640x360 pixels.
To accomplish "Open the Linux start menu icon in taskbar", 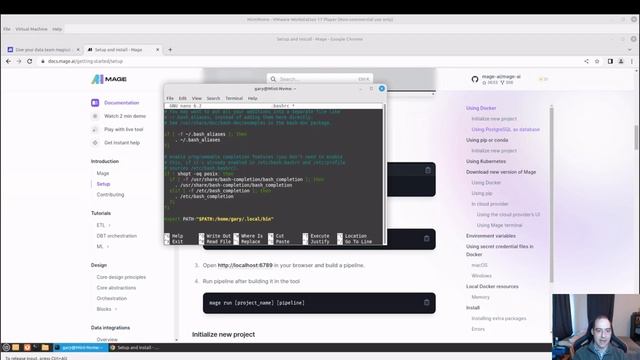I will tap(6, 347).
